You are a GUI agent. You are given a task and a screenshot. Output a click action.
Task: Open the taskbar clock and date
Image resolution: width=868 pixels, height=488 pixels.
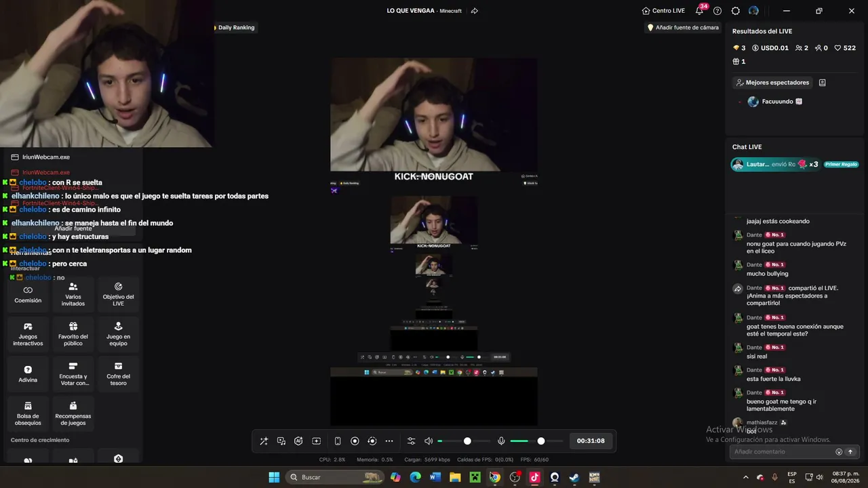[x=846, y=477]
